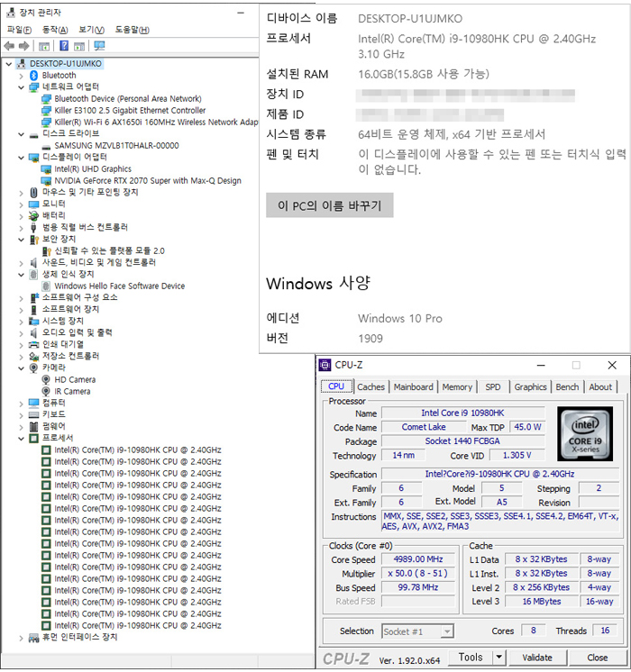The width and height of the screenshot is (631, 672).
Task: Collapse the 네트워크 어댑터 category
Action: click(x=21, y=87)
